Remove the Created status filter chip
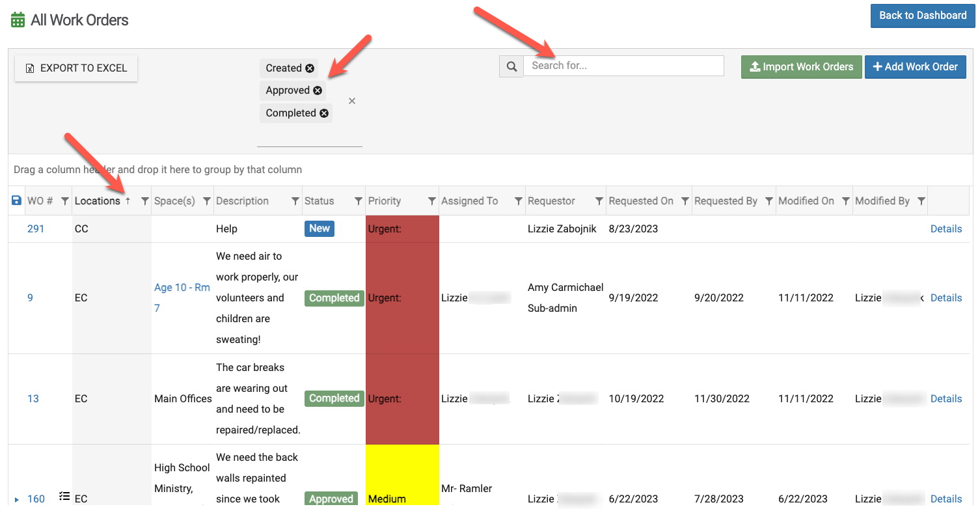This screenshot has width=980, height=509. click(x=310, y=68)
